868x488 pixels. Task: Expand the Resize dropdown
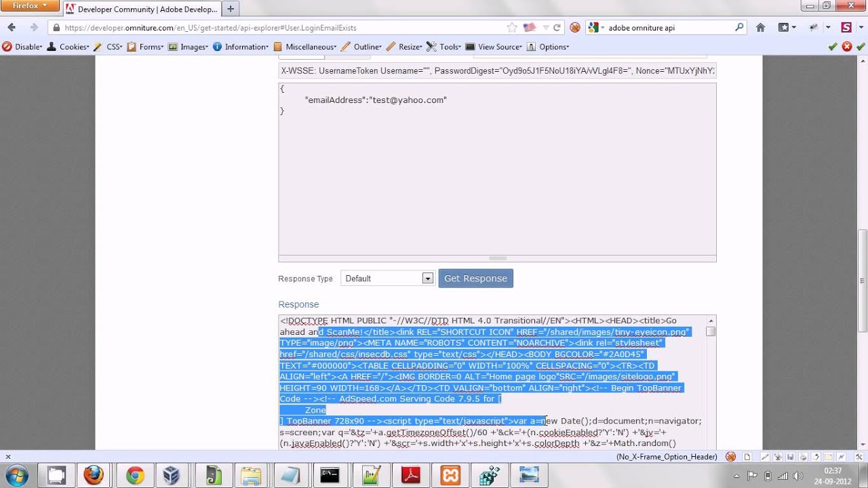(x=405, y=47)
